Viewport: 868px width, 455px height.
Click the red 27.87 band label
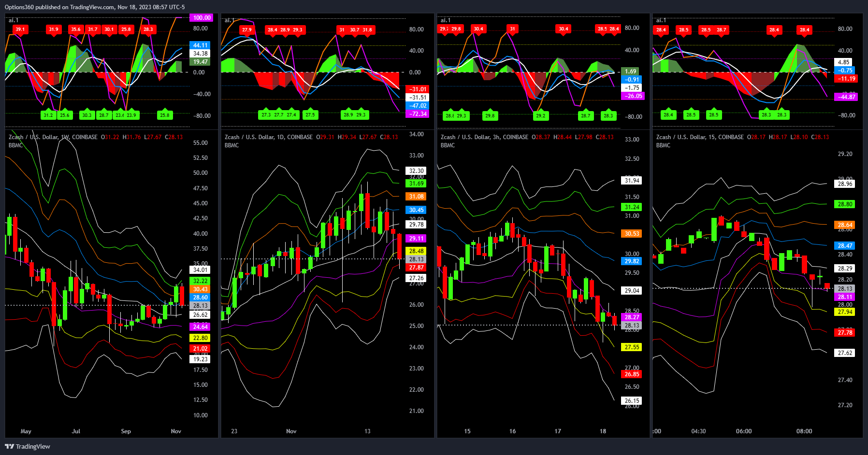[x=416, y=268]
